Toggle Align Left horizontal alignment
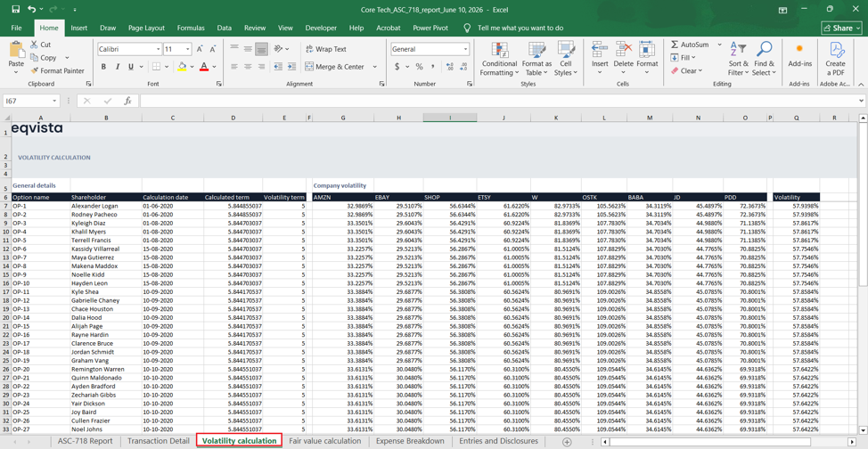Viewport: 868px width, 449px height. 234,67
